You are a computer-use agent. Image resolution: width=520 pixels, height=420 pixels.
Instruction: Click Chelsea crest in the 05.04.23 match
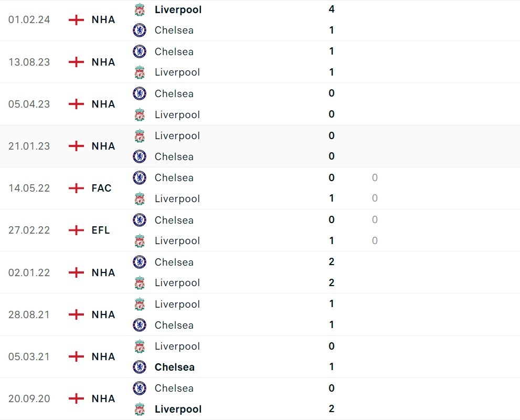point(140,93)
